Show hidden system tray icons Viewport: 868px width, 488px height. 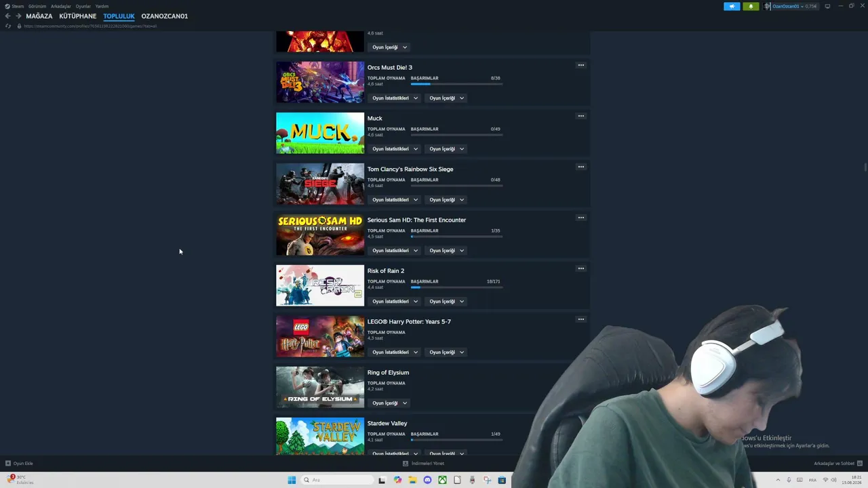point(778,480)
